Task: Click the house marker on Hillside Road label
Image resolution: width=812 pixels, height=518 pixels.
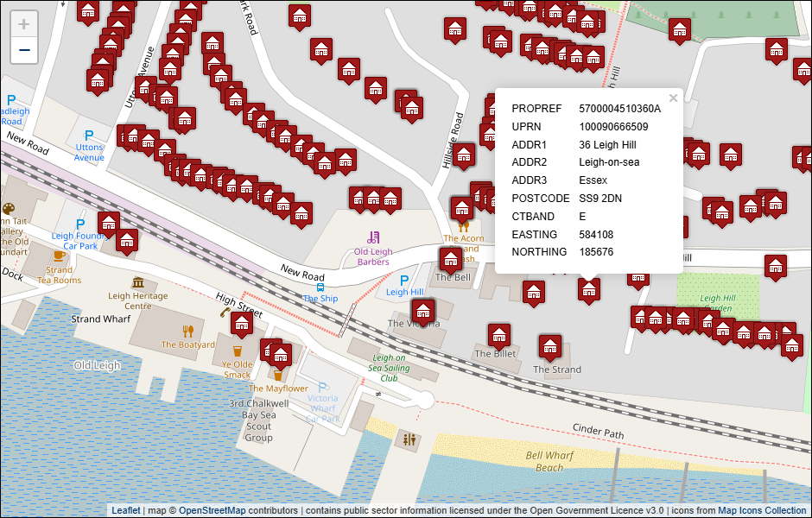Action: click(x=464, y=155)
